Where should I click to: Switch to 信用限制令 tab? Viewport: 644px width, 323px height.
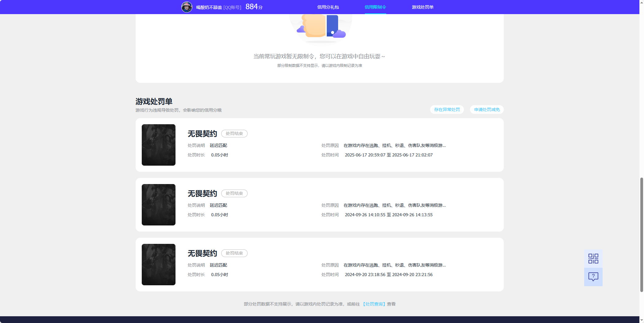(x=375, y=7)
